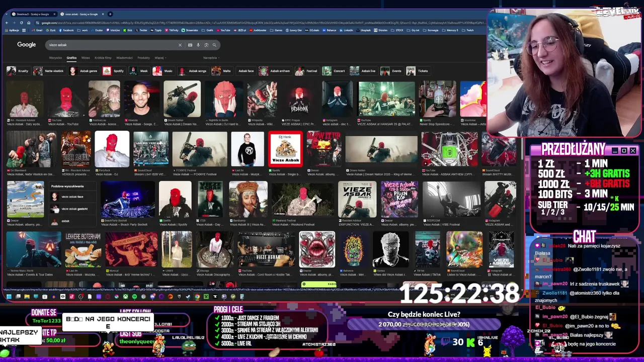Switch to the Wszystko results tab
This screenshot has height=362, width=644.
pos(55,58)
